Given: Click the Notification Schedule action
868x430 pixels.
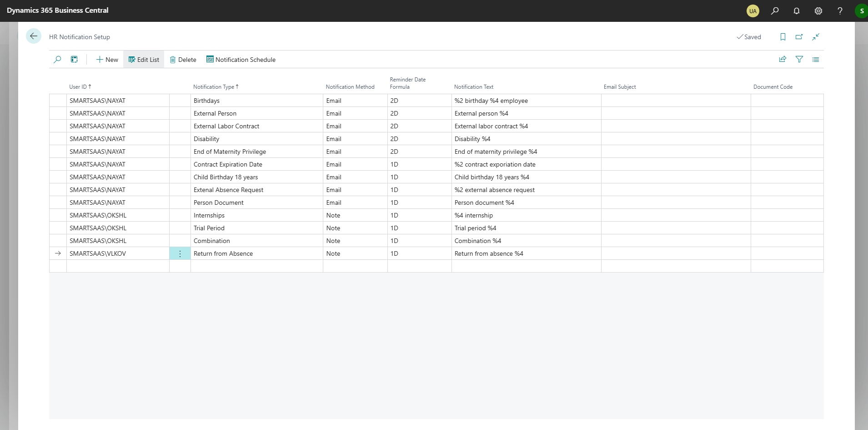Looking at the screenshot, I should 241,60.
